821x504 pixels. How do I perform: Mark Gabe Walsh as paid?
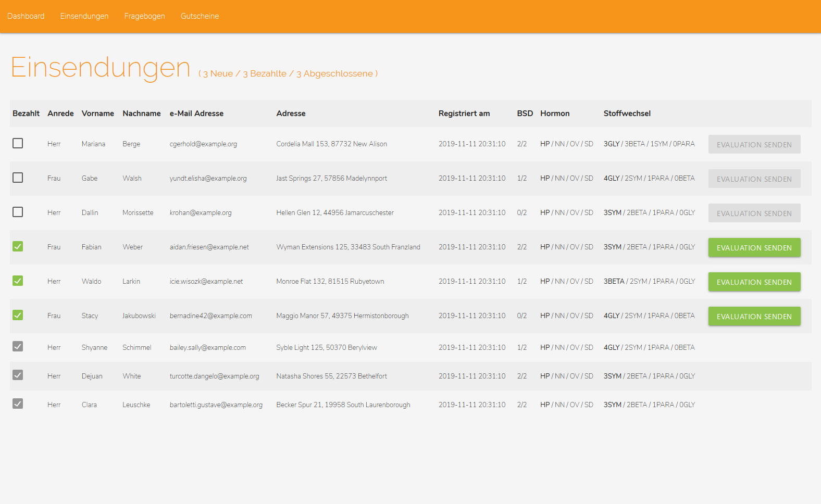18,178
